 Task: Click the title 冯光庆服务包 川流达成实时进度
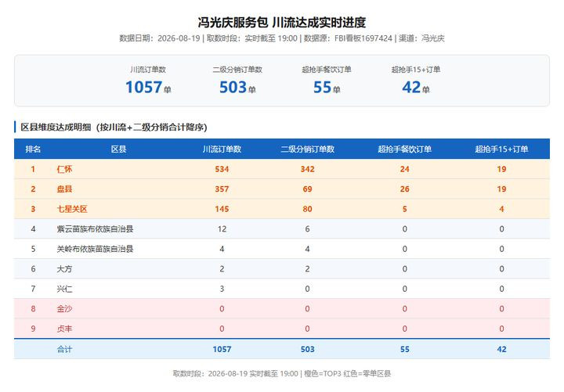click(282, 23)
